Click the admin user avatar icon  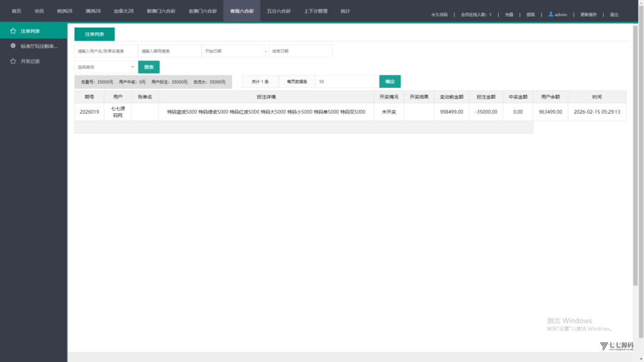[x=551, y=14]
